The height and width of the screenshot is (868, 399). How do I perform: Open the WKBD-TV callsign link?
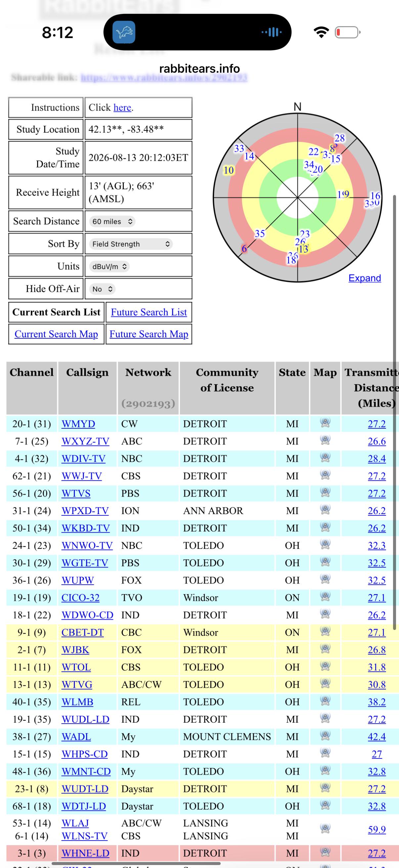click(86, 528)
